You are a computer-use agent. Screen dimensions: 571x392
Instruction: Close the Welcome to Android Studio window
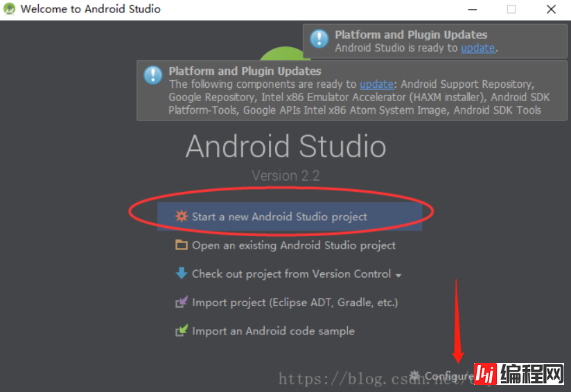click(x=551, y=10)
